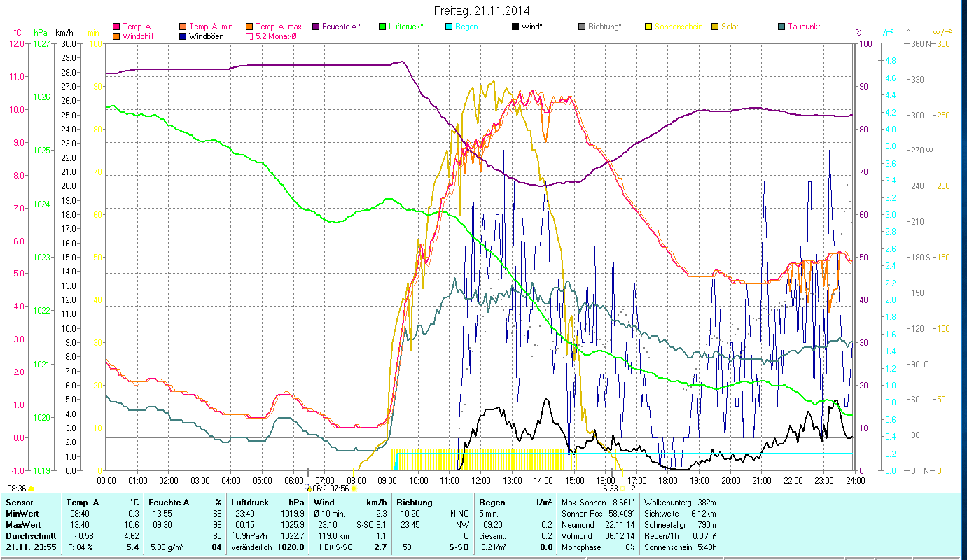Click the 'Richtung' column header in table
Image resolution: width=967 pixels, height=560 pixels.
coord(415,503)
